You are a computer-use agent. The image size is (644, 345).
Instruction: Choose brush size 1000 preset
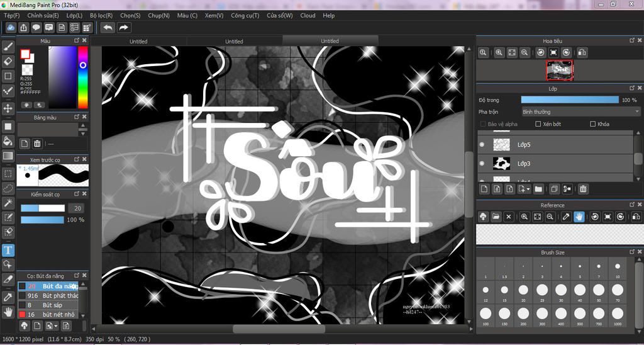[x=618, y=316]
